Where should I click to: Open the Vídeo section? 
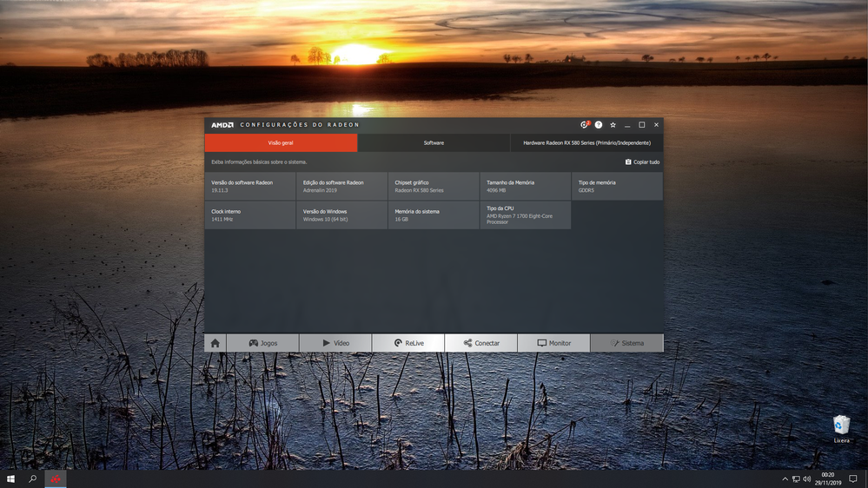[x=335, y=343]
